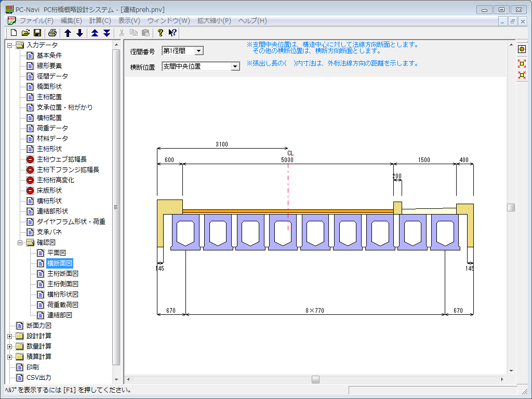
Task: Click the new file toolbar icon
Action: [x=14, y=33]
